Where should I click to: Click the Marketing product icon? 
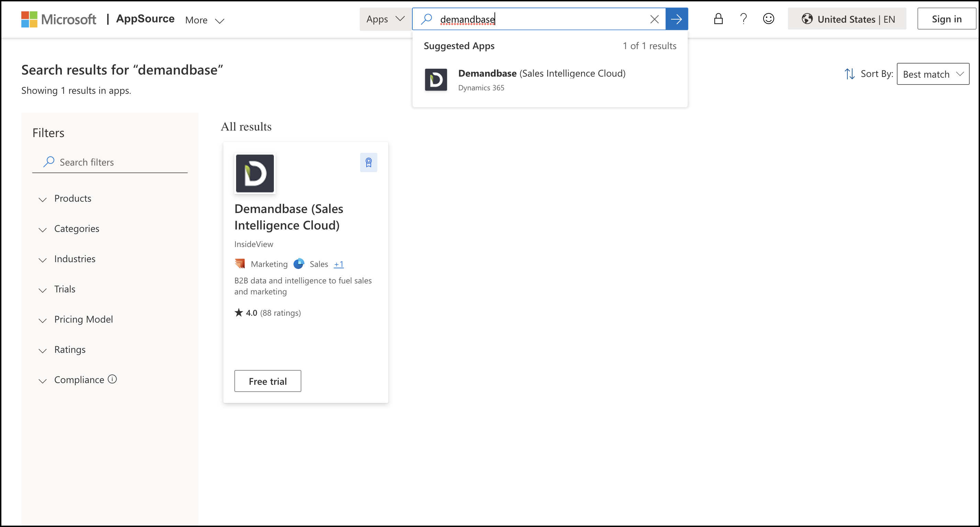coord(240,263)
